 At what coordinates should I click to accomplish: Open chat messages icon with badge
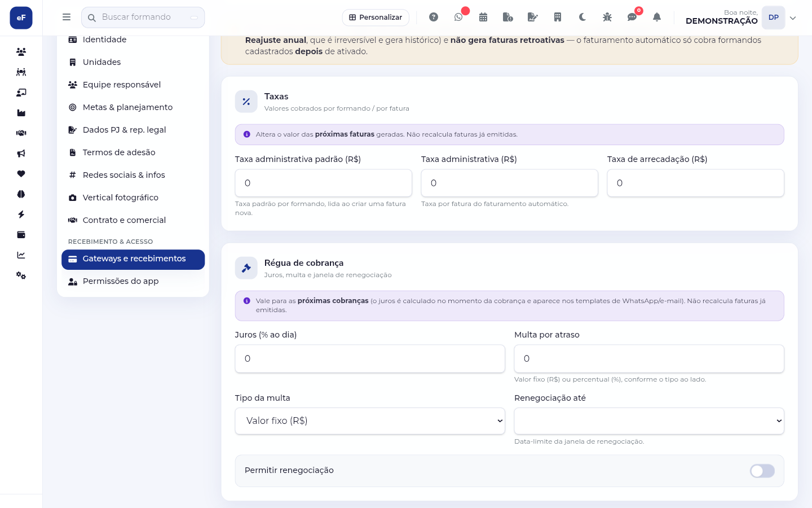(x=632, y=17)
